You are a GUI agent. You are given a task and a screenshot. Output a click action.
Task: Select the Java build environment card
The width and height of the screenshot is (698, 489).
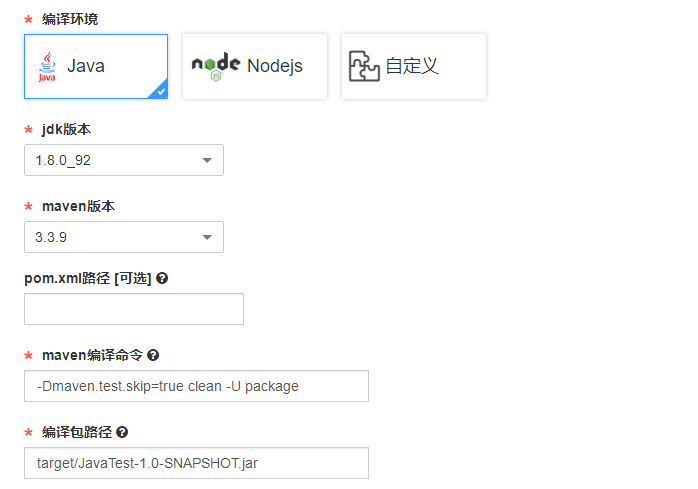click(x=96, y=66)
